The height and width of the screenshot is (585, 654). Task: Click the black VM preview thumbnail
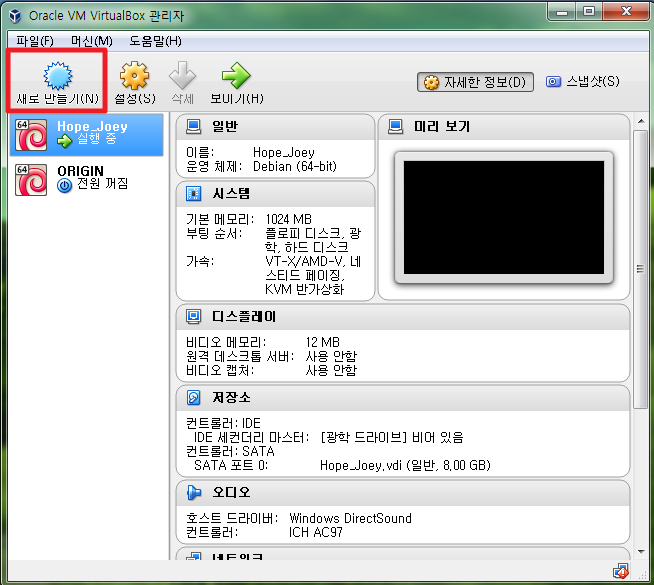pos(504,218)
